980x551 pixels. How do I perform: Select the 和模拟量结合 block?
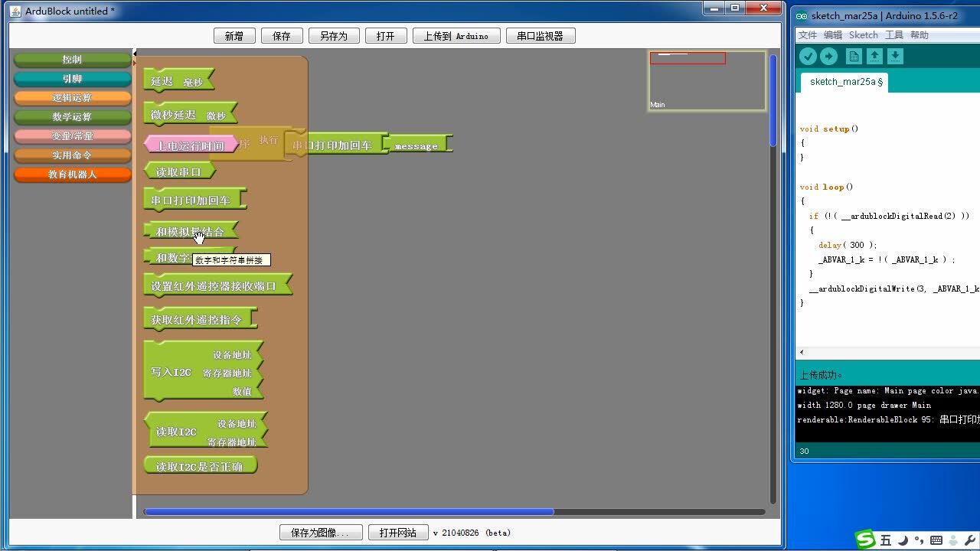tap(191, 231)
